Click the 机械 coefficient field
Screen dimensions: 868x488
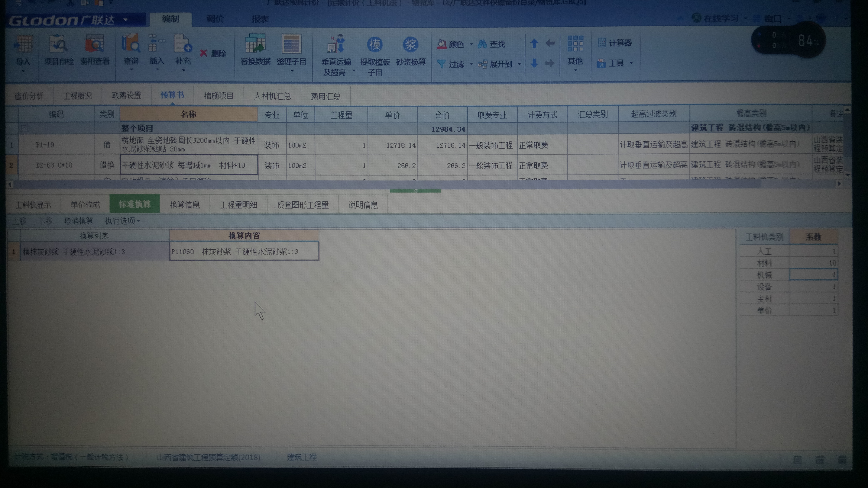tap(813, 275)
